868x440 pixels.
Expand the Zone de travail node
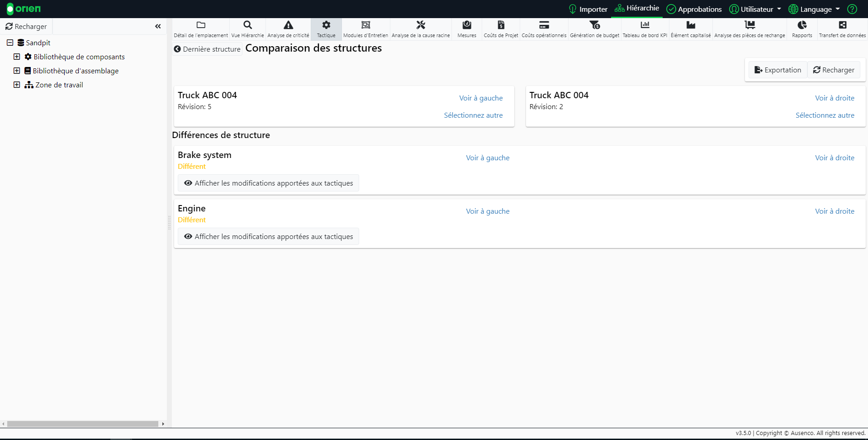tap(17, 85)
